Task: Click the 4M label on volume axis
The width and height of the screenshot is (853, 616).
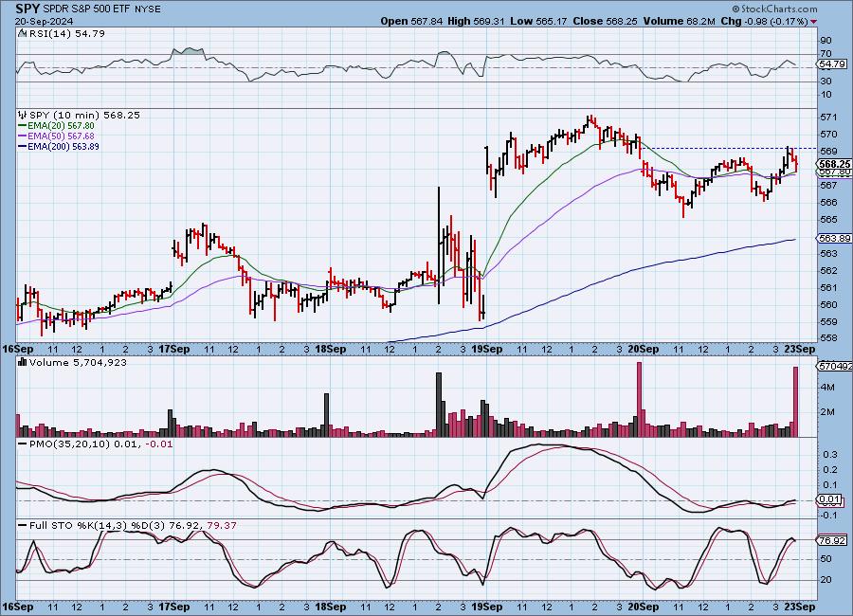Action: (828, 387)
